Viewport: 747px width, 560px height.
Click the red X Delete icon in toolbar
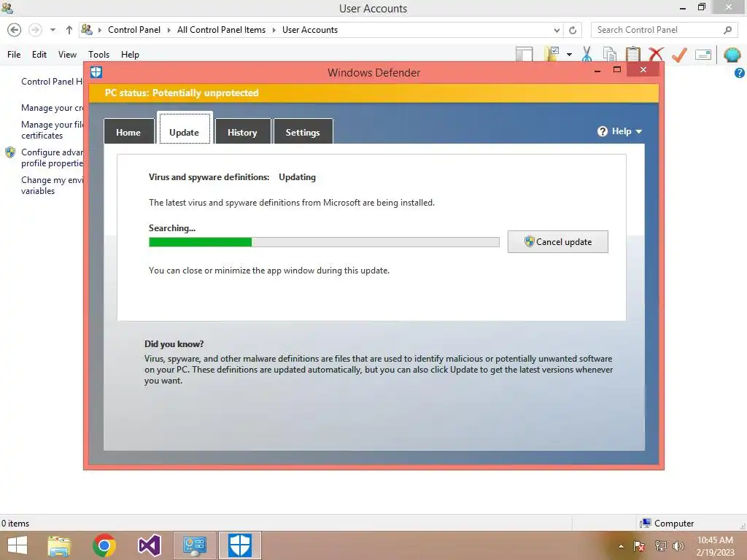pos(656,54)
